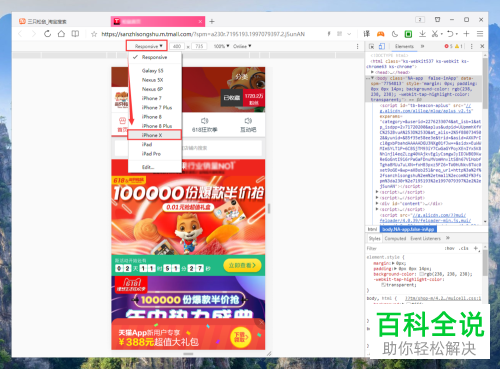
Task: Reload the page with refresh icon
Action: tap(47, 34)
